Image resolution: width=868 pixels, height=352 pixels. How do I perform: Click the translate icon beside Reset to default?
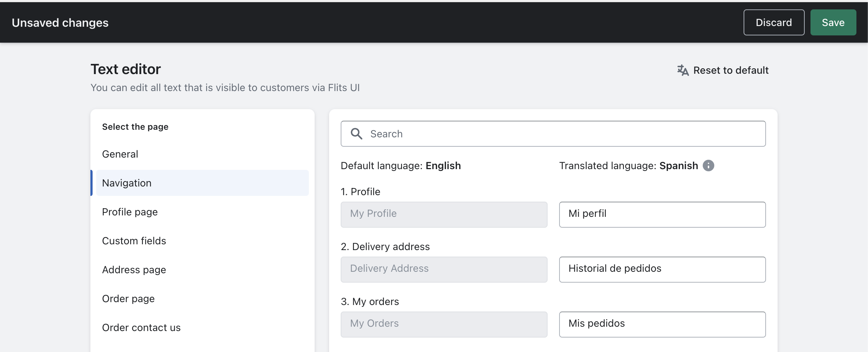point(682,70)
